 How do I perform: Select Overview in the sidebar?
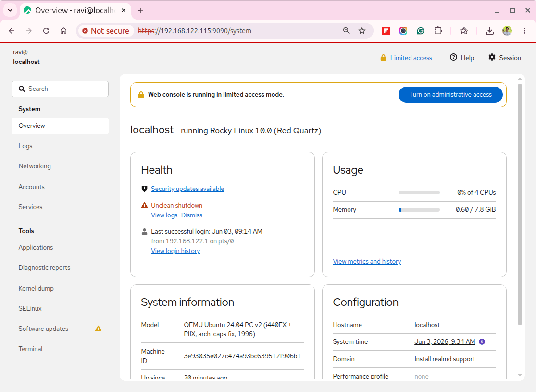[60, 126]
